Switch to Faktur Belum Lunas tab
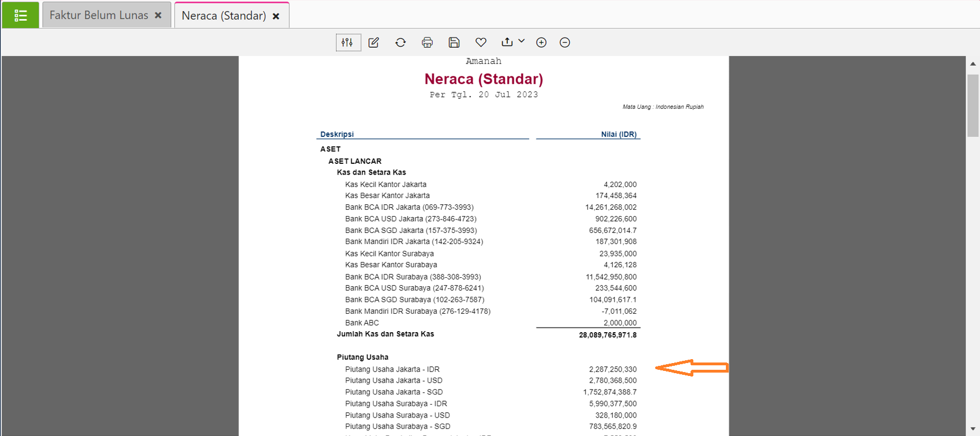 [99, 15]
